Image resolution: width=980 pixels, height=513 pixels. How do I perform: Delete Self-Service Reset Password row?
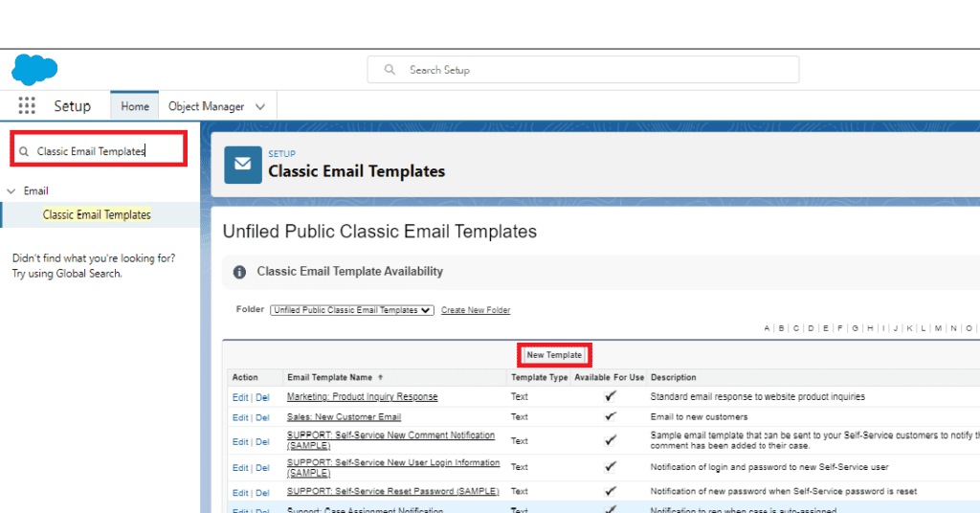262,493
